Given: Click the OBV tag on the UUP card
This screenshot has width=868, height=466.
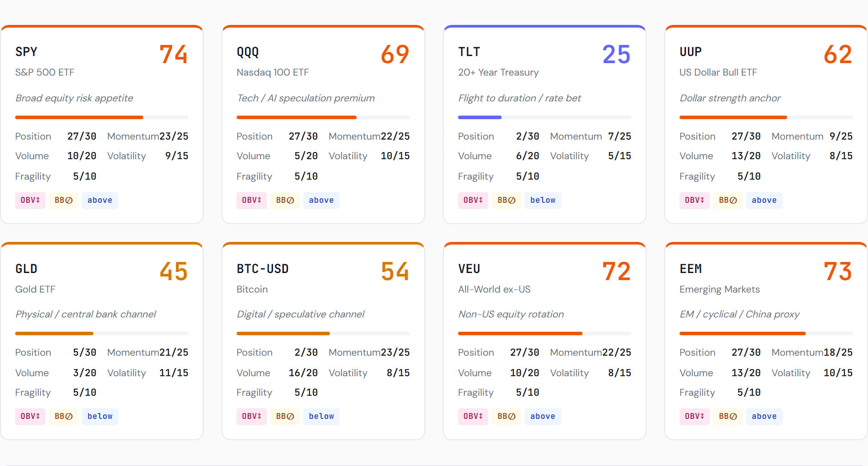Looking at the screenshot, I should (695, 200).
